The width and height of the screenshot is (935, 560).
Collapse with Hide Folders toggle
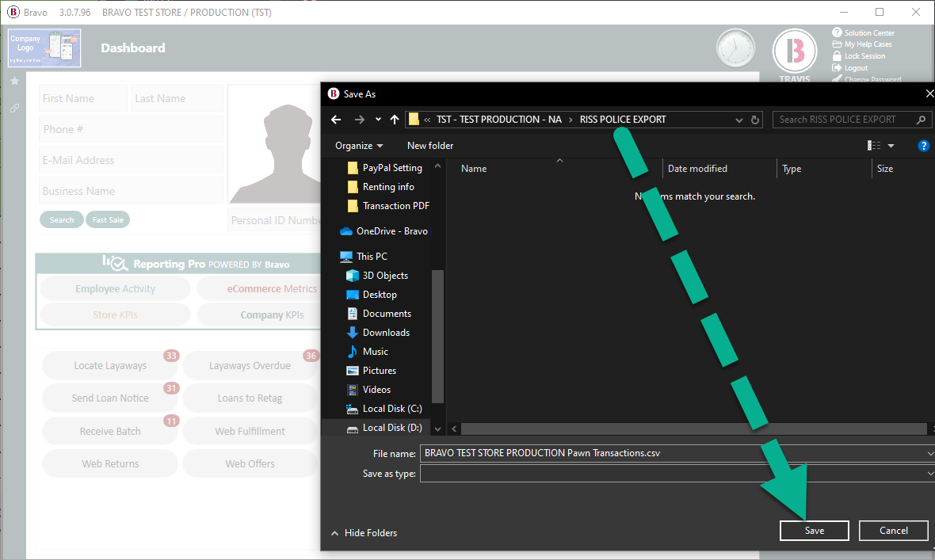click(x=364, y=532)
